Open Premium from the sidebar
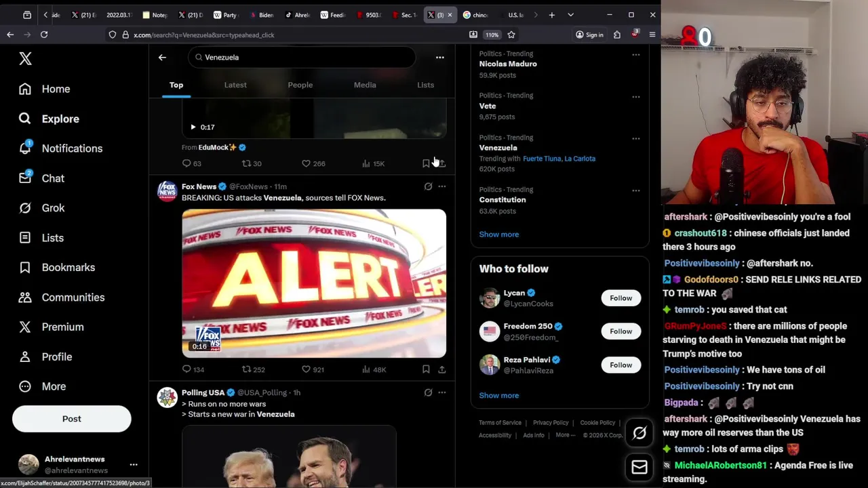Image resolution: width=868 pixels, height=488 pixels. tap(52, 327)
